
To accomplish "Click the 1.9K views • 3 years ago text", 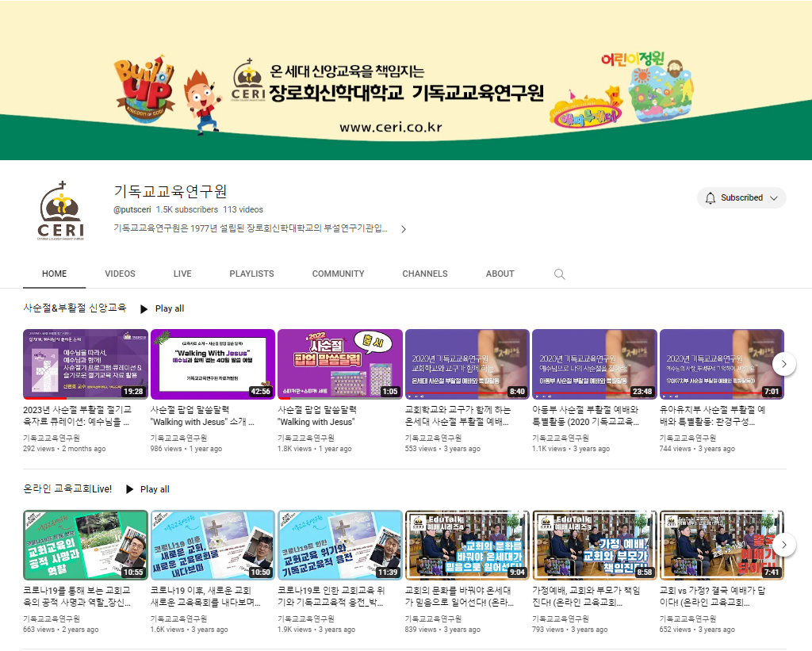I will [316, 630].
